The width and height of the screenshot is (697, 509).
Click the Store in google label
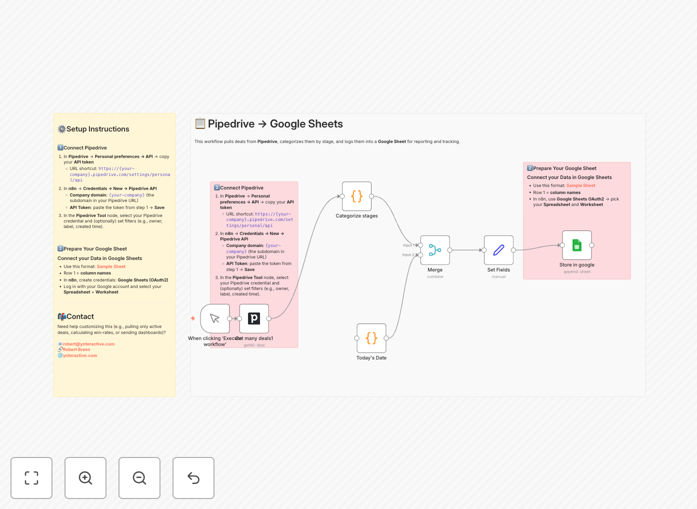pyautogui.click(x=577, y=265)
